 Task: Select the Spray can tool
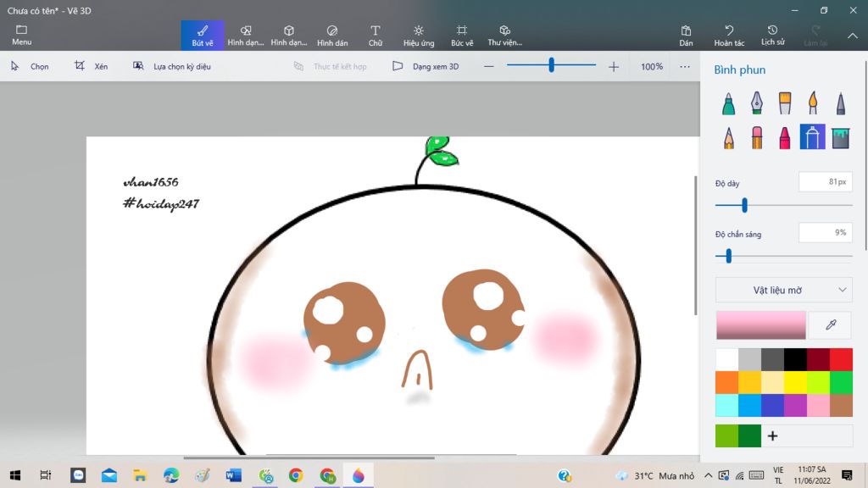[x=813, y=137]
